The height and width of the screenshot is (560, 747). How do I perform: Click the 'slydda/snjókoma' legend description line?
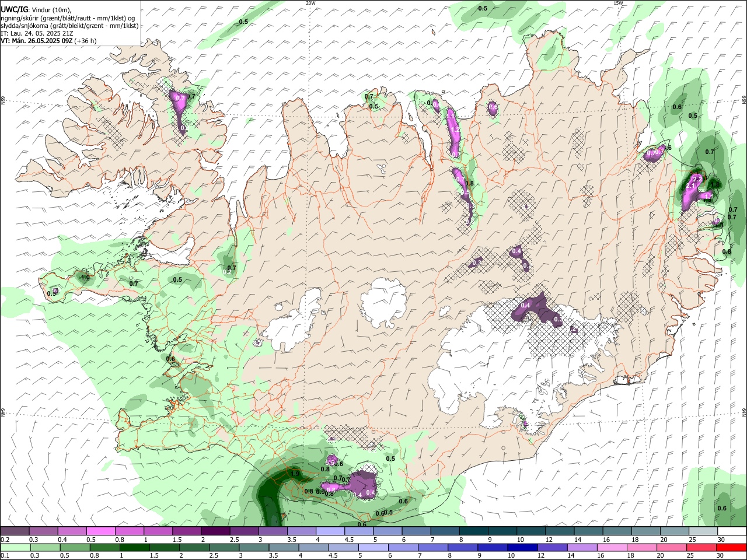[69, 26]
